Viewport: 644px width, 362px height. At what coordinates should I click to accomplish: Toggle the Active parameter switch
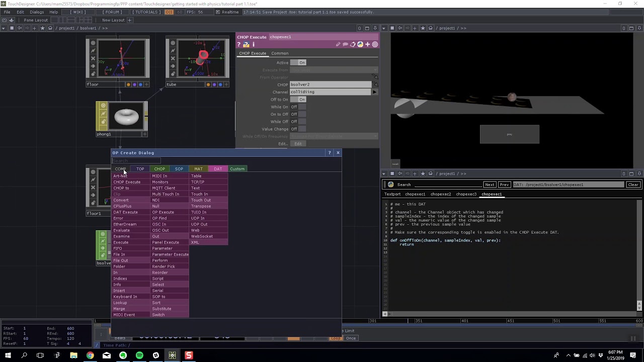pyautogui.click(x=298, y=62)
